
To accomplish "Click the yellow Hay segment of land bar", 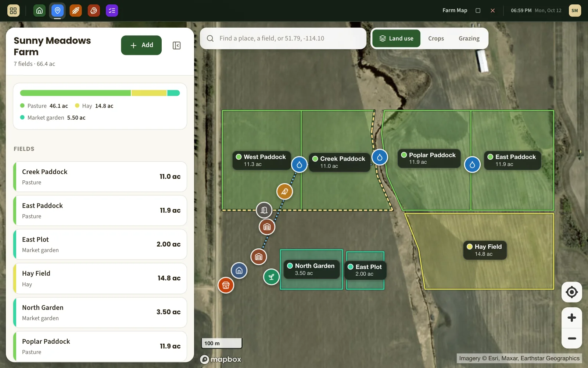I will point(149,93).
